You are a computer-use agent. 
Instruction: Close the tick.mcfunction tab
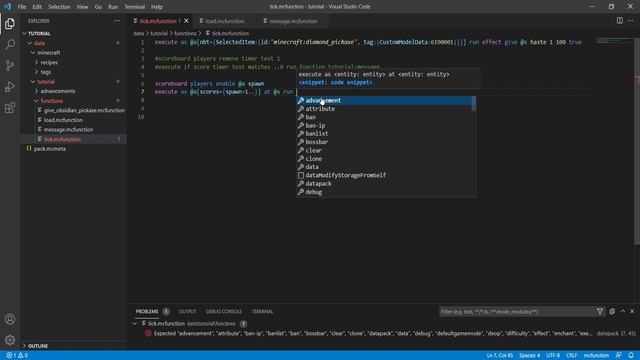pos(187,21)
